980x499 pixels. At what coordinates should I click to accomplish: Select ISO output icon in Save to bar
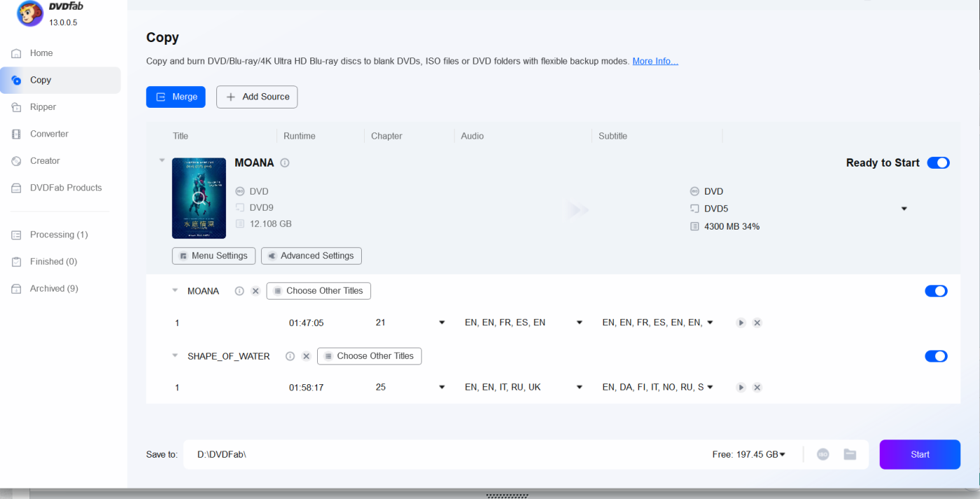(x=823, y=454)
